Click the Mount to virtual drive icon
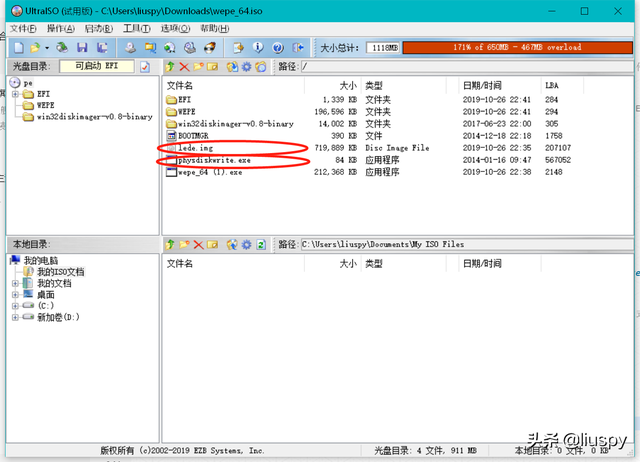This screenshot has width=640, height=462. tap(170, 48)
